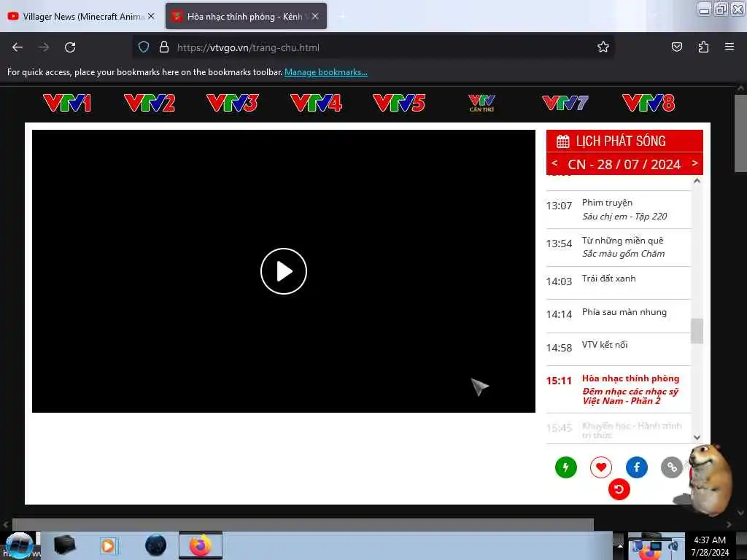747x560 pixels.
Task: Share via the Facebook icon
Action: click(x=636, y=467)
